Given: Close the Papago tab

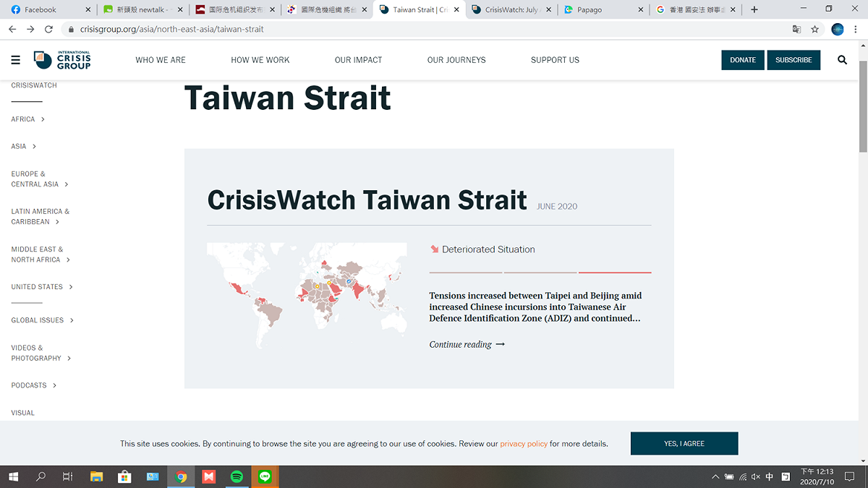Looking at the screenshot, I should pos(642,9).
